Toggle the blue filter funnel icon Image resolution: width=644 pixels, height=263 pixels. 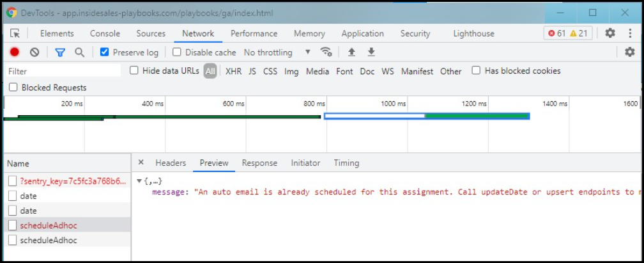pos(60,52)
